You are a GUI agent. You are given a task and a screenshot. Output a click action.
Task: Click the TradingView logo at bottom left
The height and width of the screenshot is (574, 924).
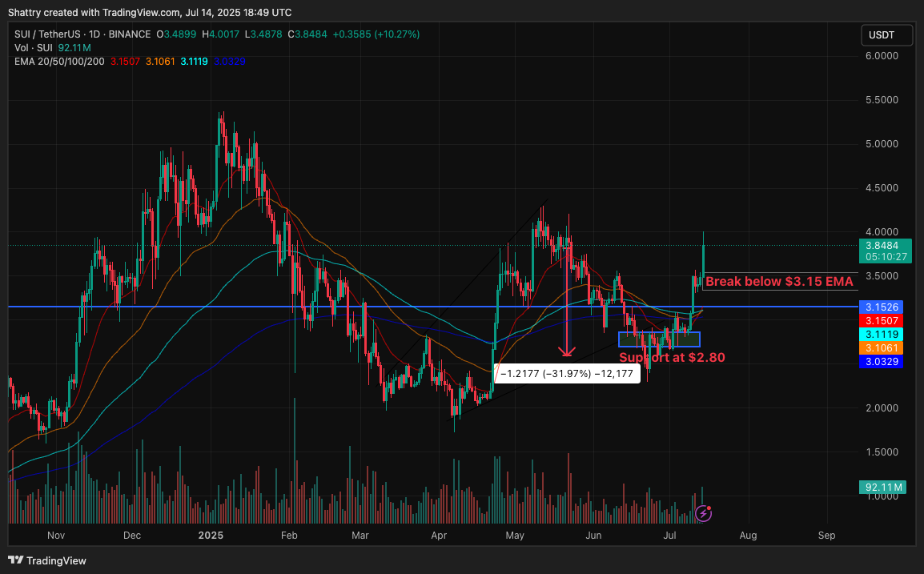click(47, 560)
